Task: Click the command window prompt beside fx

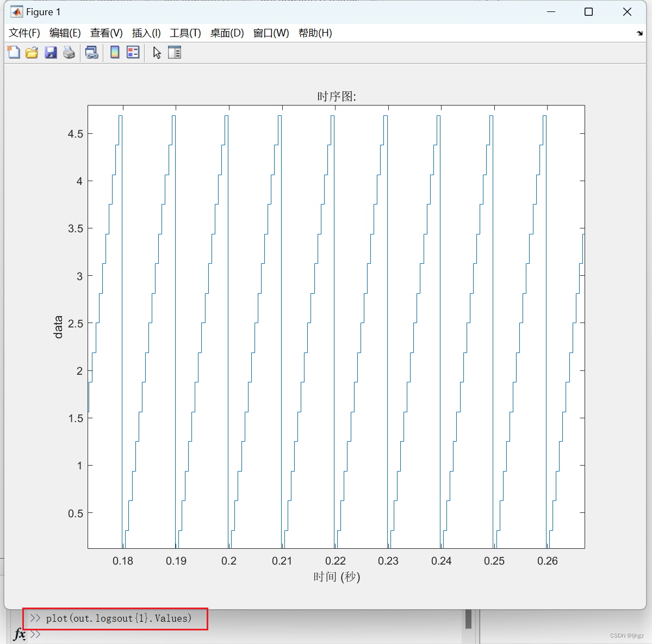Action: pos(35,634)
